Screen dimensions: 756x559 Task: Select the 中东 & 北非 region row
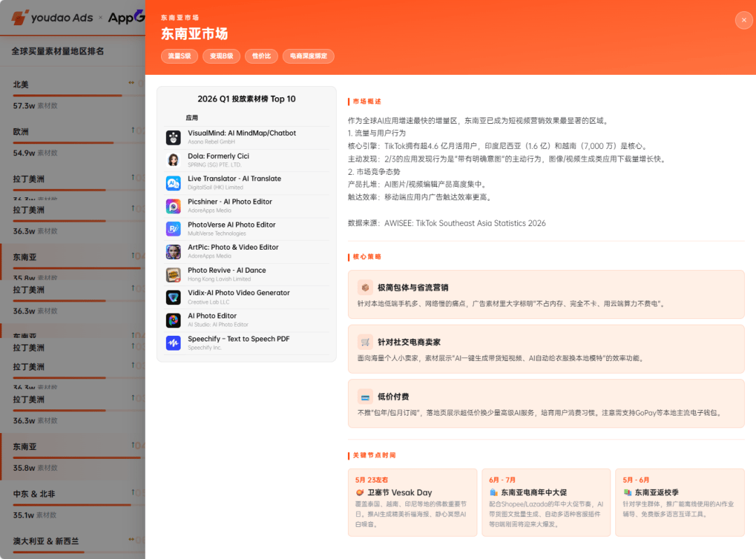point(72,504)
